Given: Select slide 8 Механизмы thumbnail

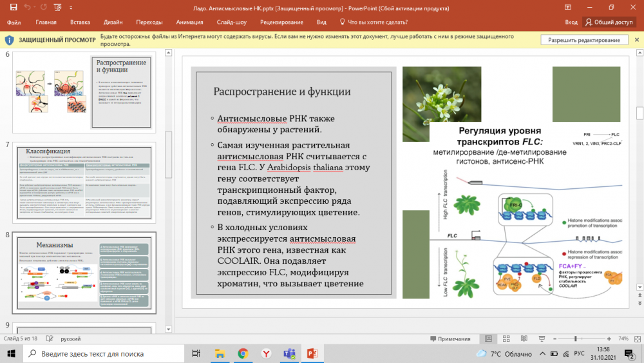Looking at the screenshot, I should coord(84,271).
